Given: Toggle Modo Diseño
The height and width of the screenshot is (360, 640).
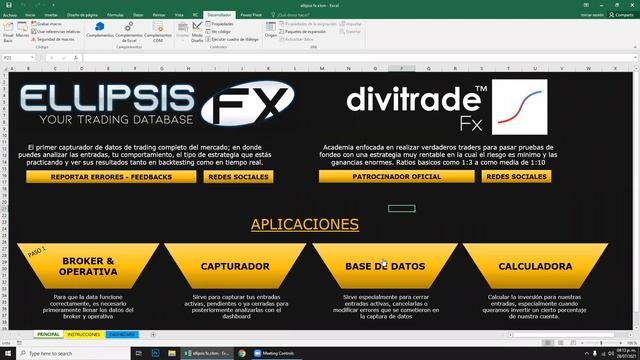Looking at the screenshot, I should pos(197,32).
